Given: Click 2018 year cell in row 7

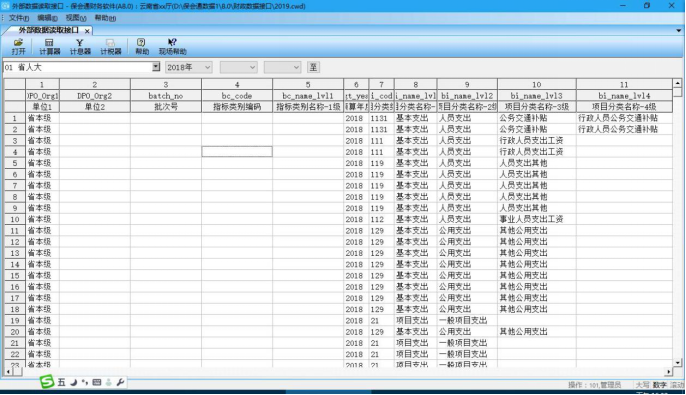Looking at the screenshot, I should tap(356, 185).
